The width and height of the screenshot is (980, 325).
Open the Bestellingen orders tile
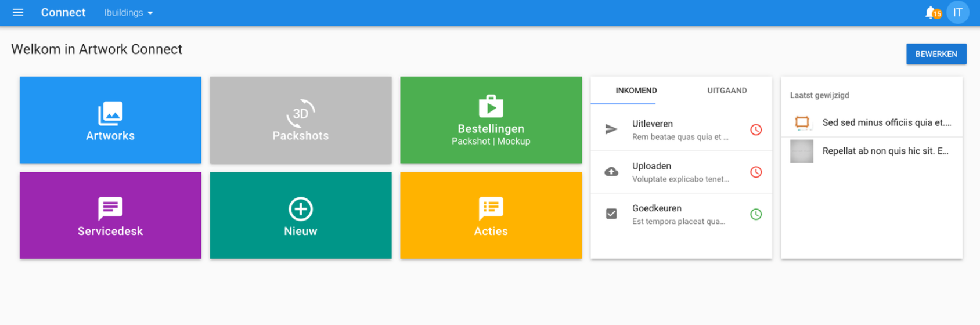491,120
